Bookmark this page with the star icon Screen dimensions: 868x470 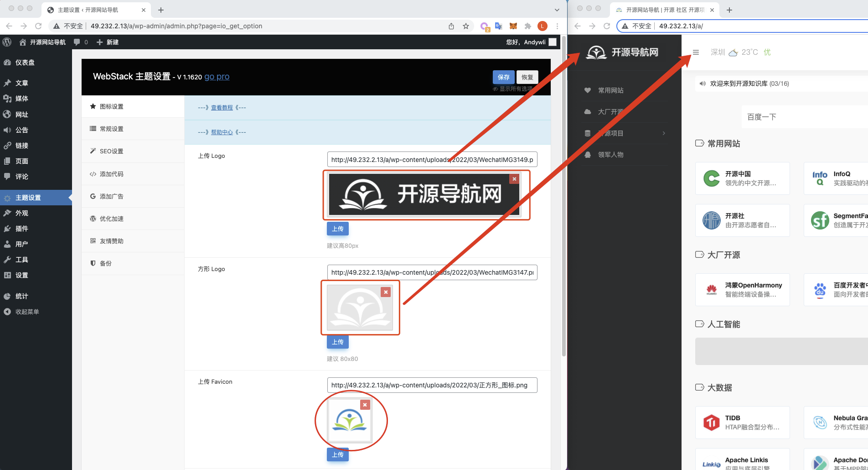pyautogui.click(x=466, y=26)
